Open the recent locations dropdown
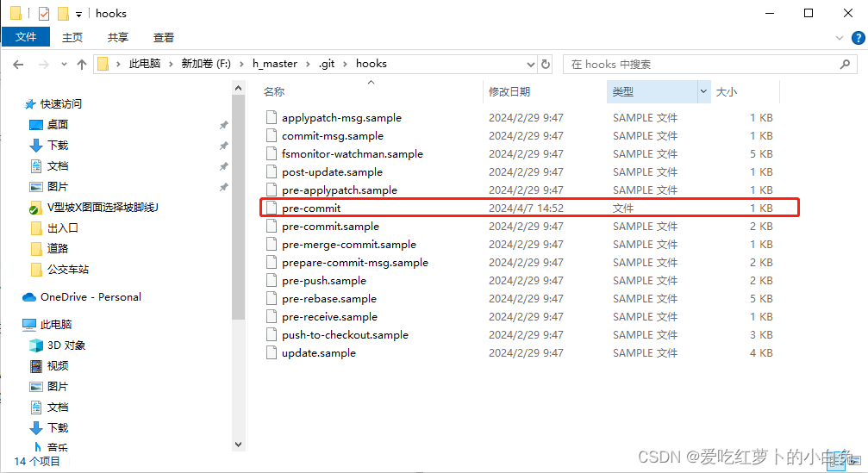 click(x=64, y=65)
